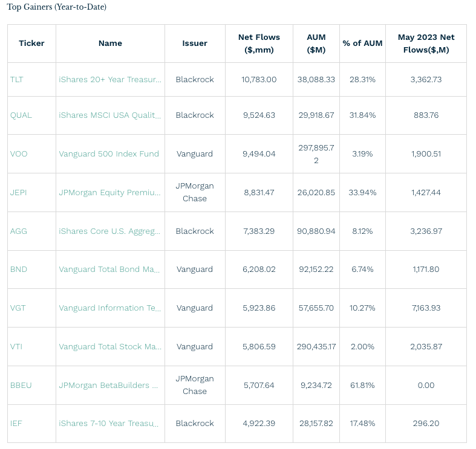Screen dimensions: 476x449
Task: Select the JPMorgan Chase issuer in JEPI row
Action: pyautogui.click(x=195, y=192)
